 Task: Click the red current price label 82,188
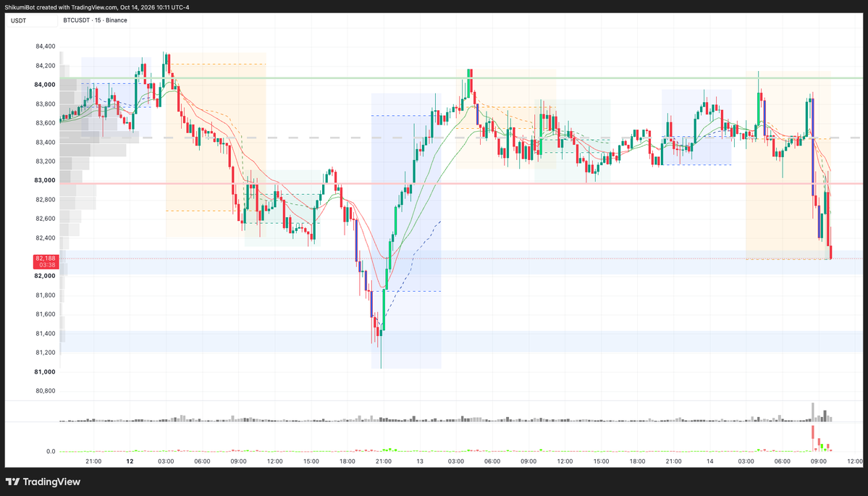(x=46, y=261)
